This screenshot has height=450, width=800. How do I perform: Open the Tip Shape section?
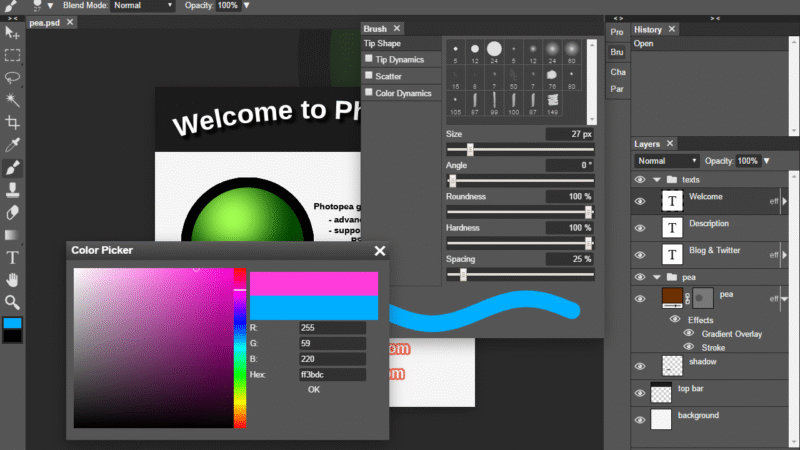point(384,44)
